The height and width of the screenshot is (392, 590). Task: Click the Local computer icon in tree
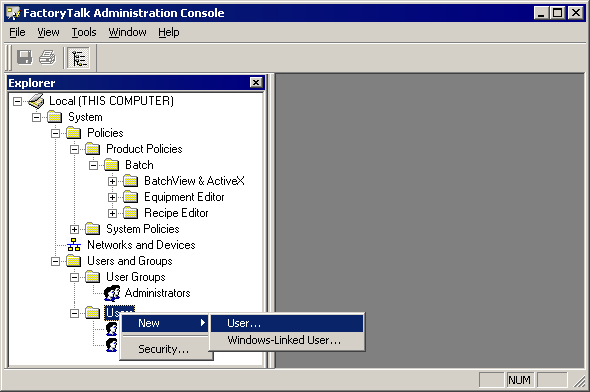[36, 101]
